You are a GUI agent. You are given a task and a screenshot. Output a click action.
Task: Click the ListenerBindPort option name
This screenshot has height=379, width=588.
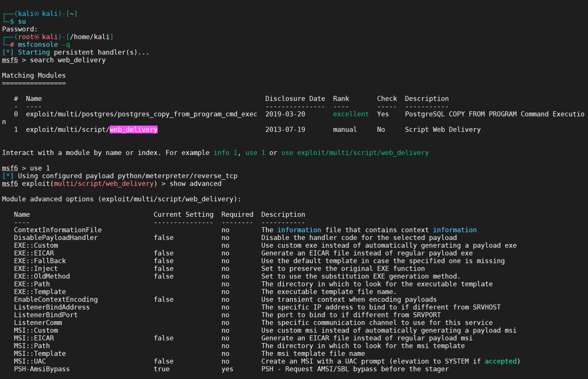click(x=46, y=315)
